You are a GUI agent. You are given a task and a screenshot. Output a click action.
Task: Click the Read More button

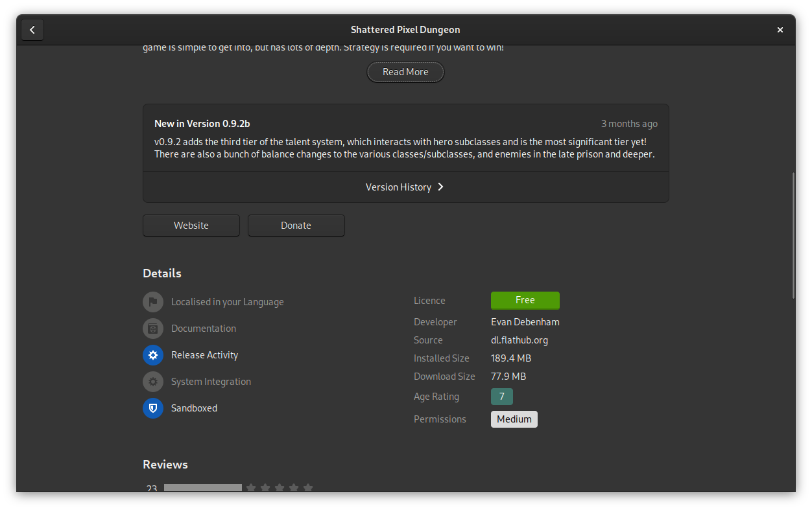[405, 72]
